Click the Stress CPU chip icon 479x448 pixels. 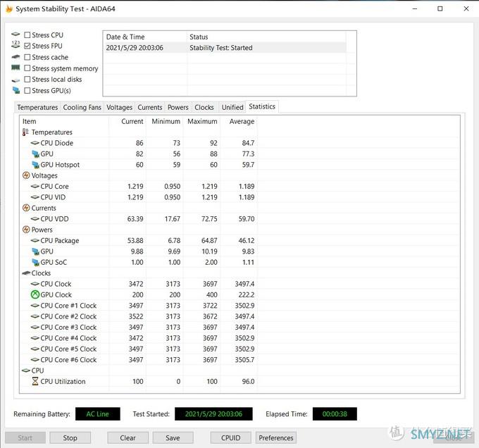coord(15,35)
